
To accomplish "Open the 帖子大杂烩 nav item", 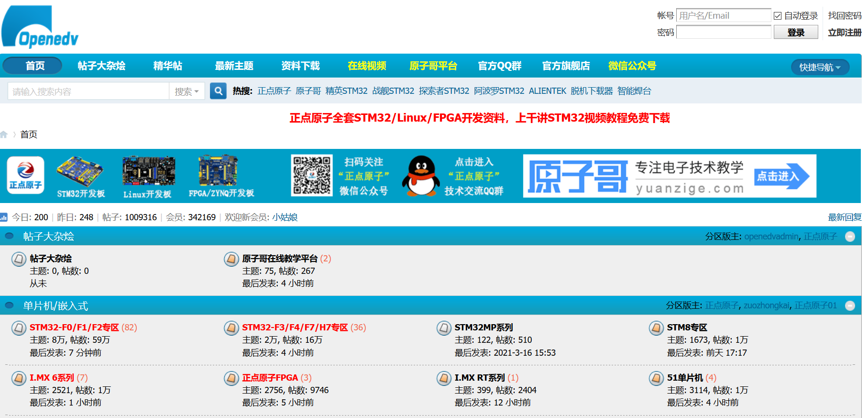I will (x=101, y=66).
